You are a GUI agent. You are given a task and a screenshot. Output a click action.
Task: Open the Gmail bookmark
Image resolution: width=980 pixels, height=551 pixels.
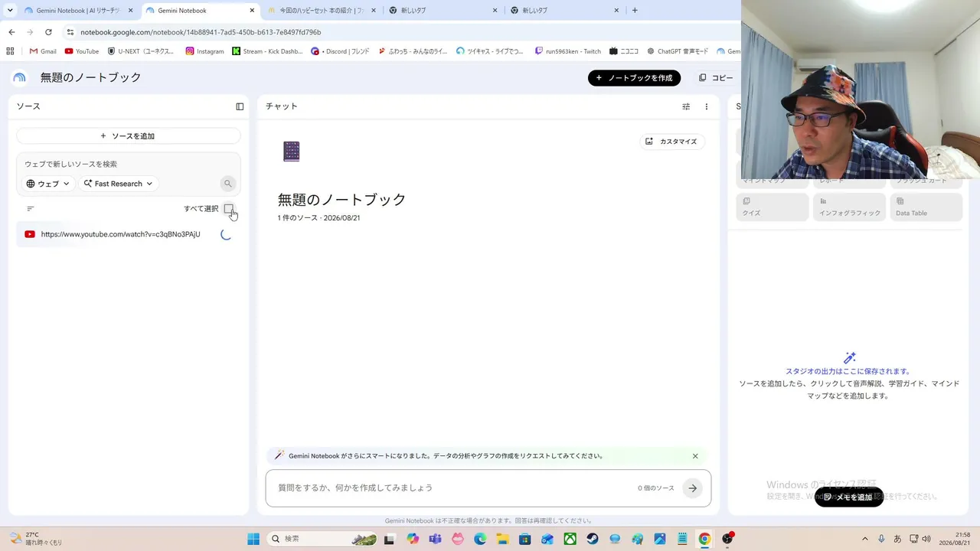(43, 51)
